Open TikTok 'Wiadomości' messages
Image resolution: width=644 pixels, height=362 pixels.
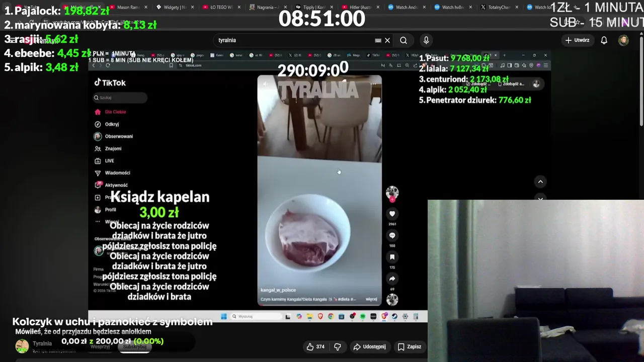113,173
